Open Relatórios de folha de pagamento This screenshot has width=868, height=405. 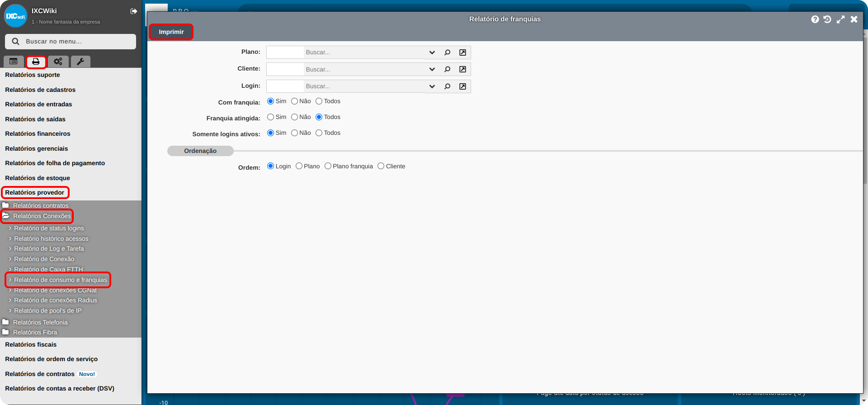55,163
